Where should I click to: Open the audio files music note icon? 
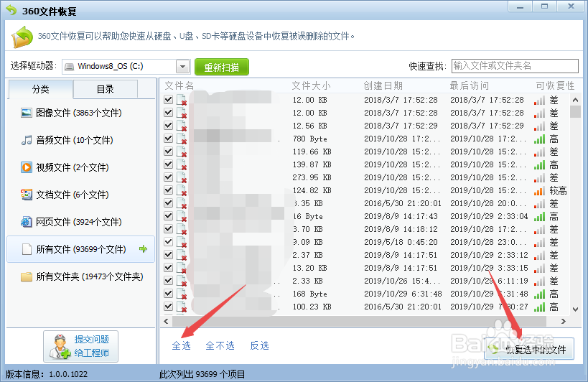coord(27,140)
